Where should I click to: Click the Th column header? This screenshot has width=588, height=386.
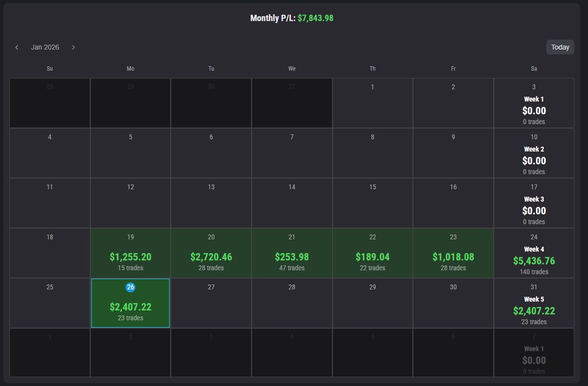pyautogui.click(x=372, y=69)
